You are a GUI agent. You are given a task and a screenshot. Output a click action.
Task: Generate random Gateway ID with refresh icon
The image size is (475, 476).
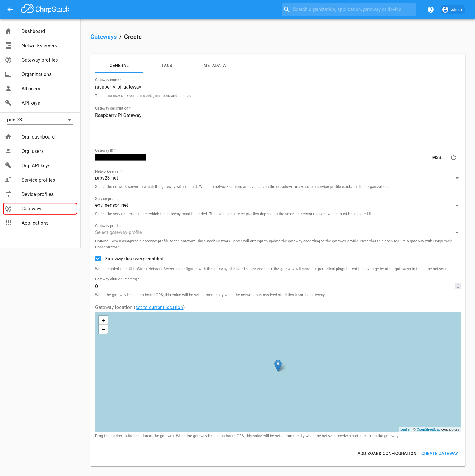(x=453, y=157)
